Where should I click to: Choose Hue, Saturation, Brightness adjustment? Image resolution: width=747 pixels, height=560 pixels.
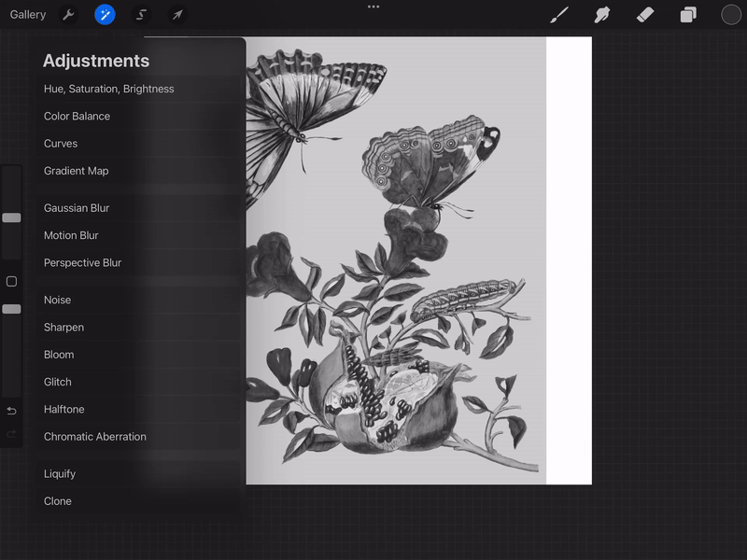click(x=108, y=90)
